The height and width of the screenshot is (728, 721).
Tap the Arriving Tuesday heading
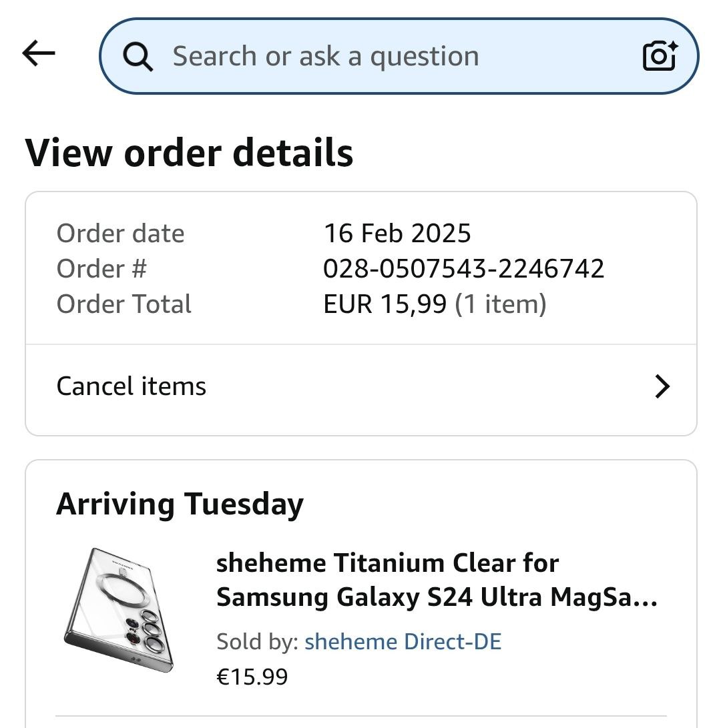180,504
